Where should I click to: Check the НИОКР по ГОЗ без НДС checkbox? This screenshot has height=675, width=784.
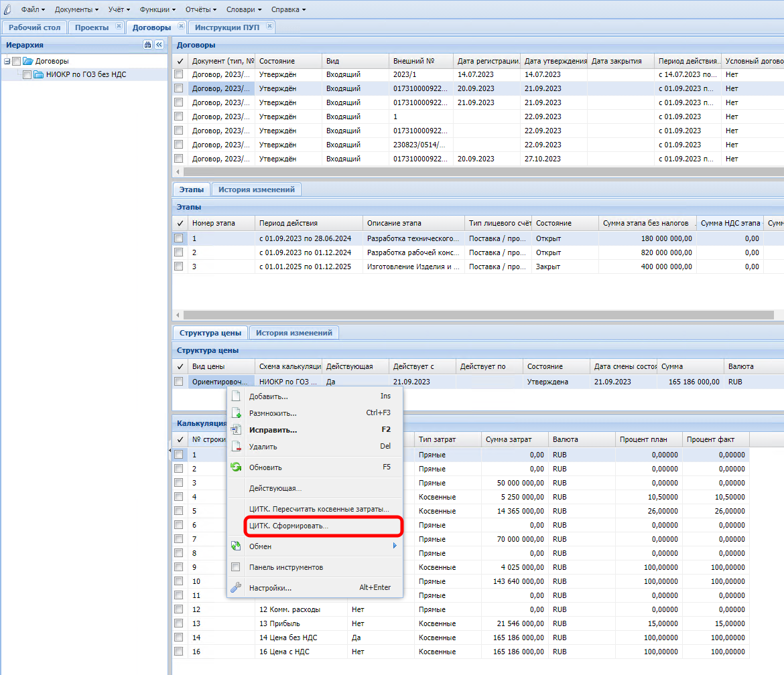click(x=27, y=75)
